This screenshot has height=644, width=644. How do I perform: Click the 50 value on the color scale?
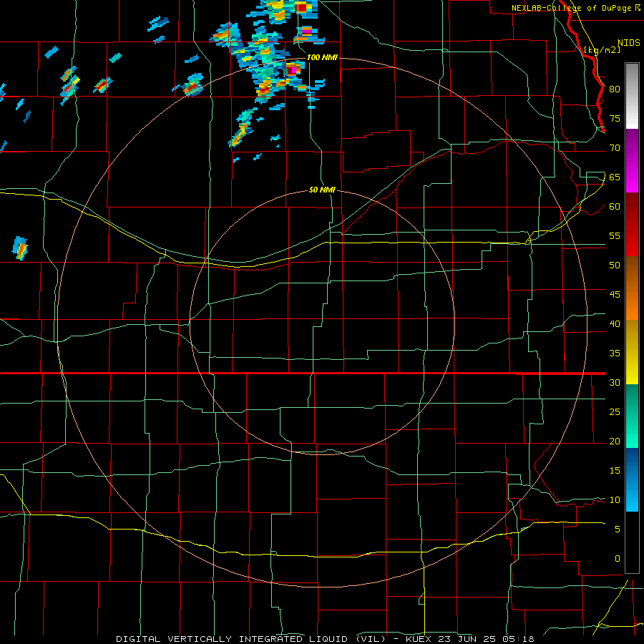click(615, 265)
